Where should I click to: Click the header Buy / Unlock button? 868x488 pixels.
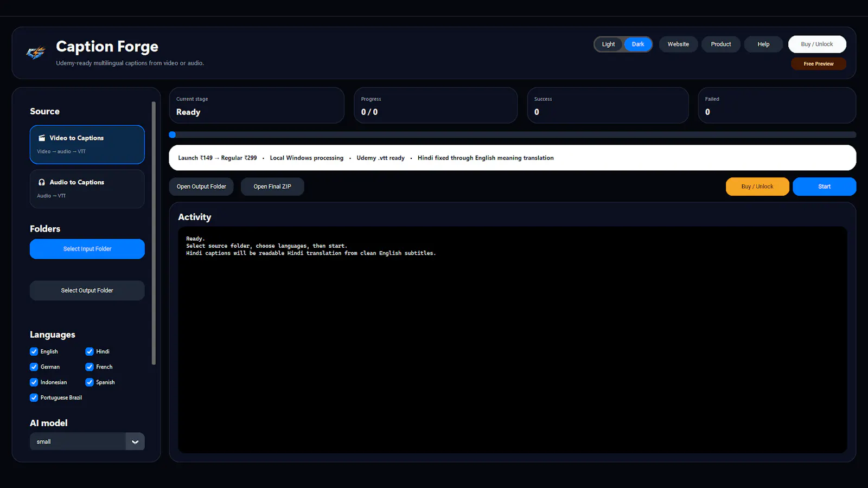817,44
